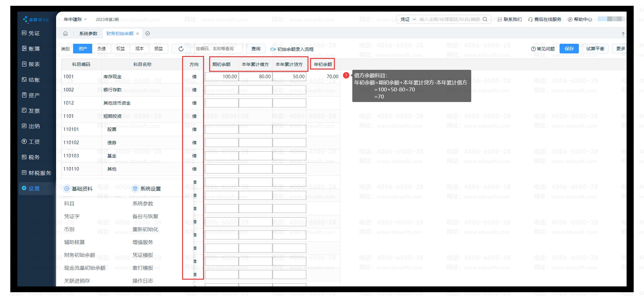Select the 权益 category tab

pyautogui.click(x=121, y=49)
